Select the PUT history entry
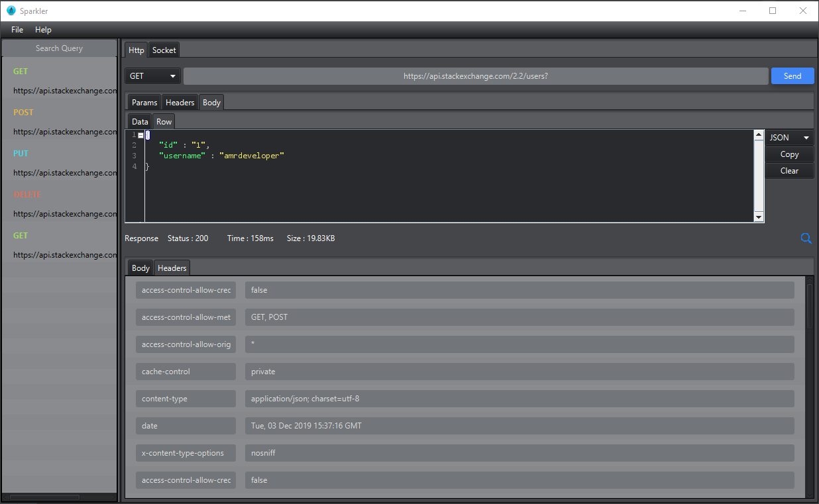819x504 pixels. (21, 153)
